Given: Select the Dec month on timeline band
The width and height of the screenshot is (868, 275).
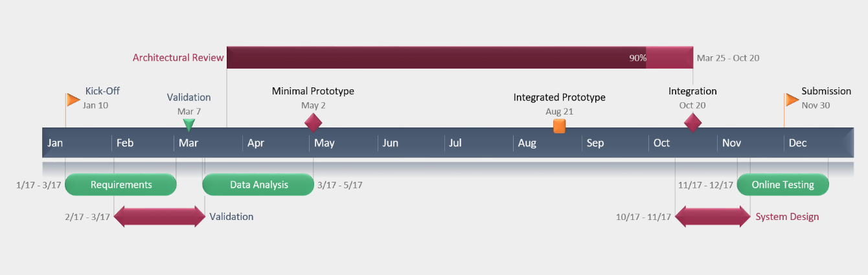Looking at the screenshot, I should (797, 143).
